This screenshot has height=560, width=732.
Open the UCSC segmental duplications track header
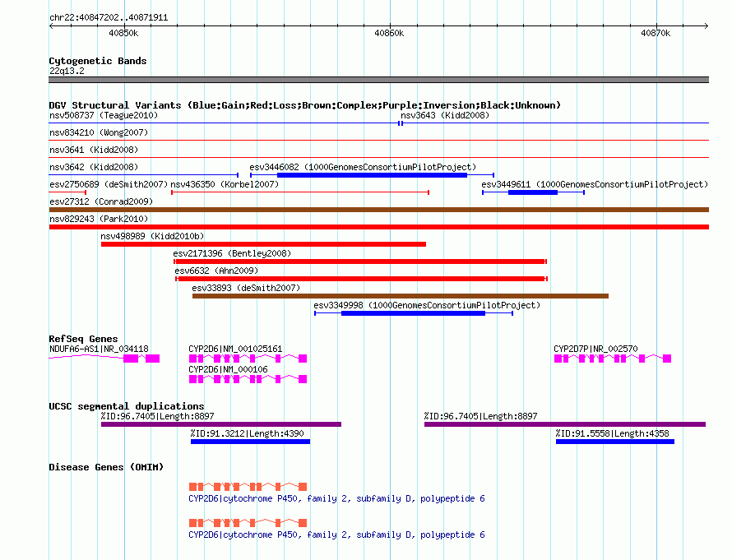coord(127,406)
